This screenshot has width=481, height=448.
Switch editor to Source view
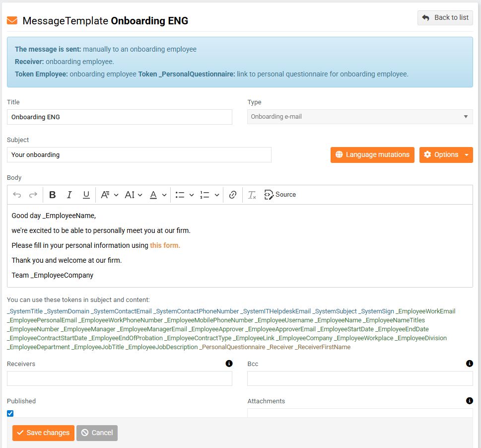280,195
